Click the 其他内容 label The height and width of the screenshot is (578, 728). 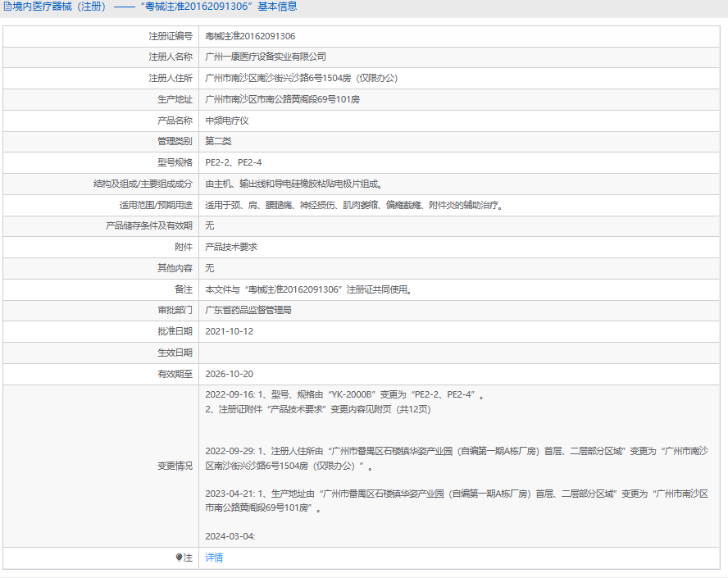(x=175, y=268)
